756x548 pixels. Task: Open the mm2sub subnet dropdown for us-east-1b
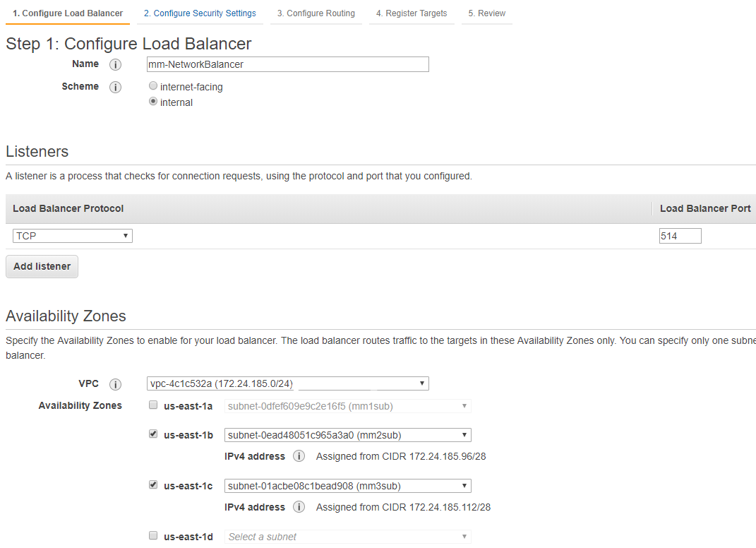[347, 435]
